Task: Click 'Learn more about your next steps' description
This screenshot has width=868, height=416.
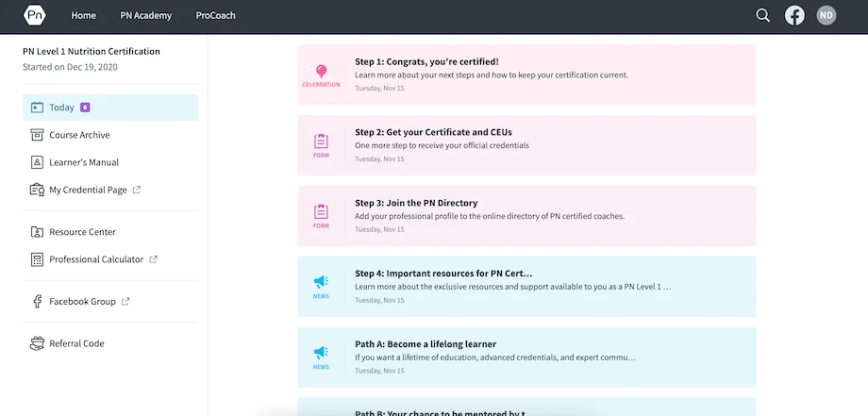Action: (492, 75)
